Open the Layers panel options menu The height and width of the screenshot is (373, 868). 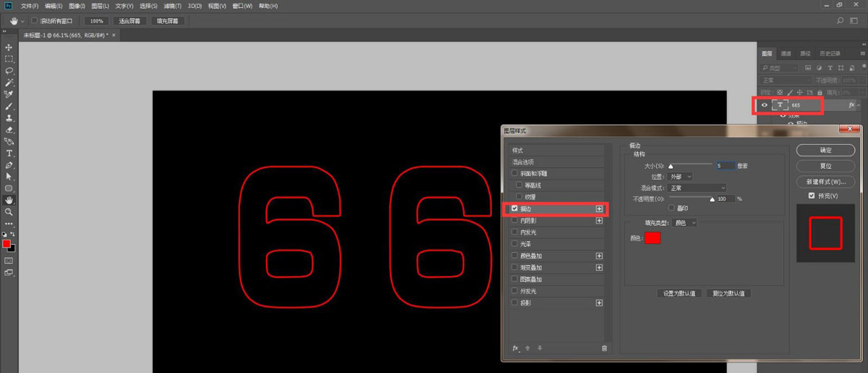coord(862,54)
